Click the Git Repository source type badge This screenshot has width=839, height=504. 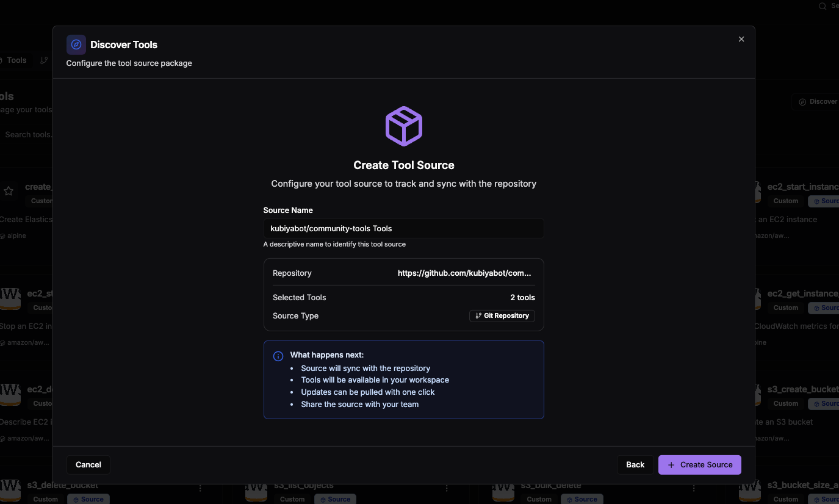click(x=502, y=316)
